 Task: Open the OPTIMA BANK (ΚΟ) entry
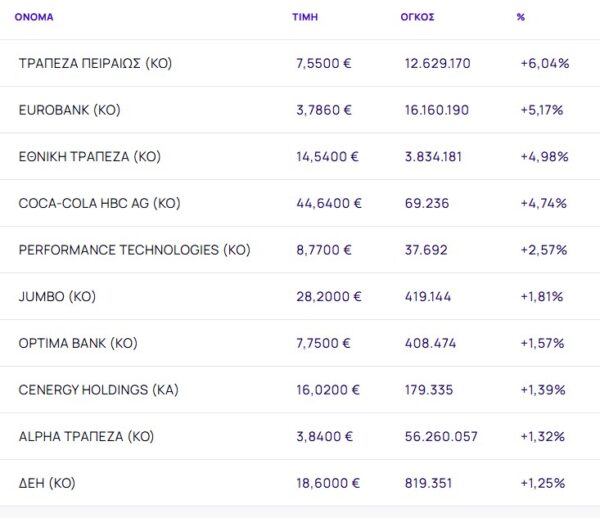[78, 343]
